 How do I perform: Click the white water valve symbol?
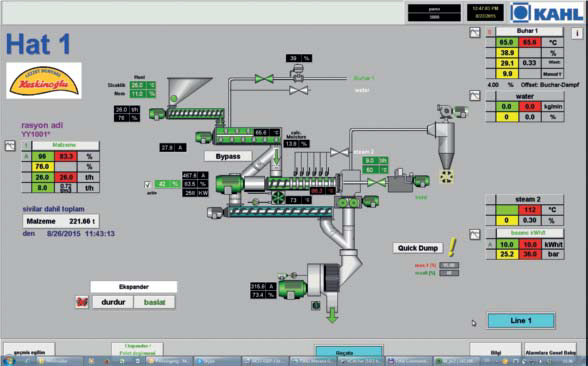(x=299, y=90)
